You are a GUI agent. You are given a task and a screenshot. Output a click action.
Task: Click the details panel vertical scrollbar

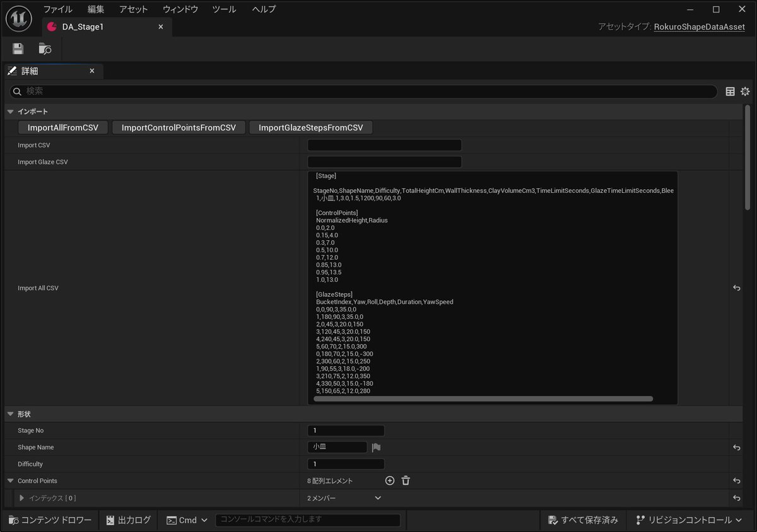coord(748,158)
